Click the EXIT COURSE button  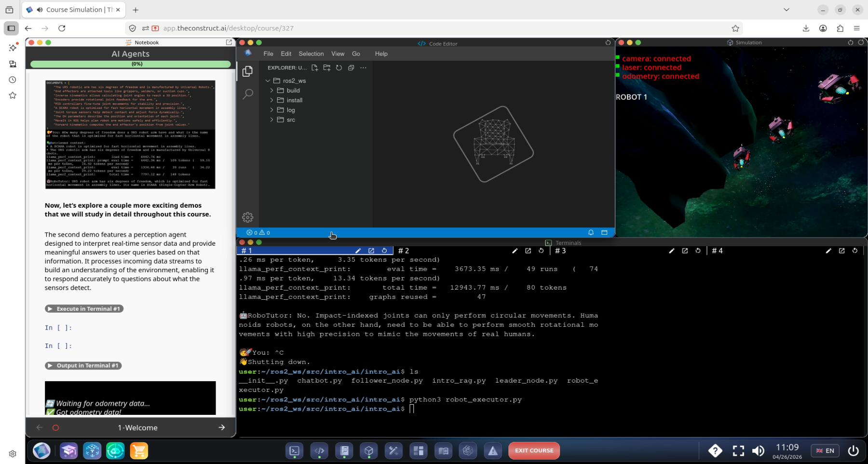(x=534, y=451)
